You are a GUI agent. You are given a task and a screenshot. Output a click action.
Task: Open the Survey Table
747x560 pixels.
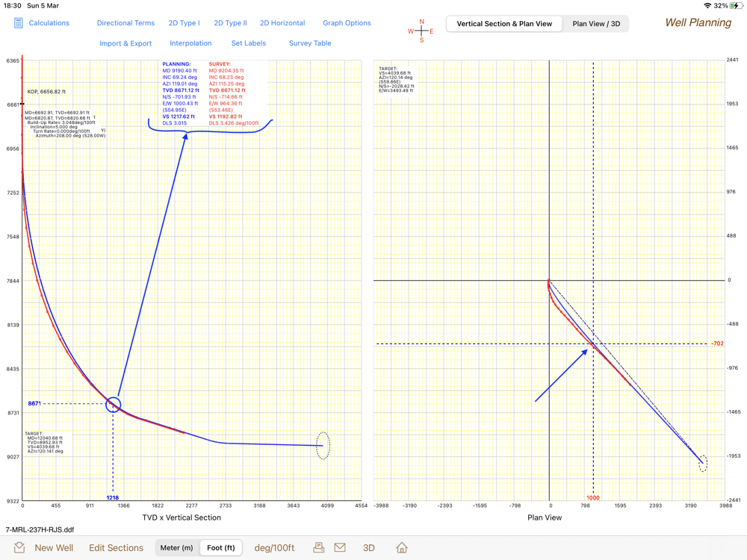click(x=310, y=43)
